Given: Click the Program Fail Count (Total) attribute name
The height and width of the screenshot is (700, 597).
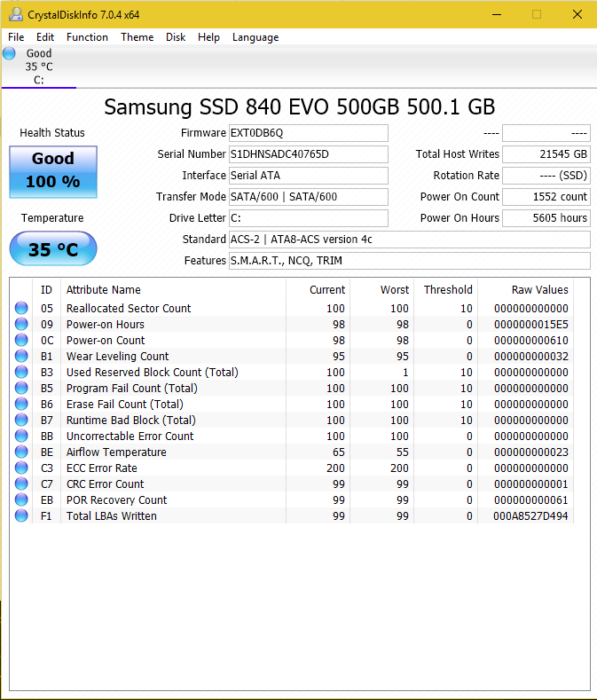Looking at the screenshot, I should point(132,389).
